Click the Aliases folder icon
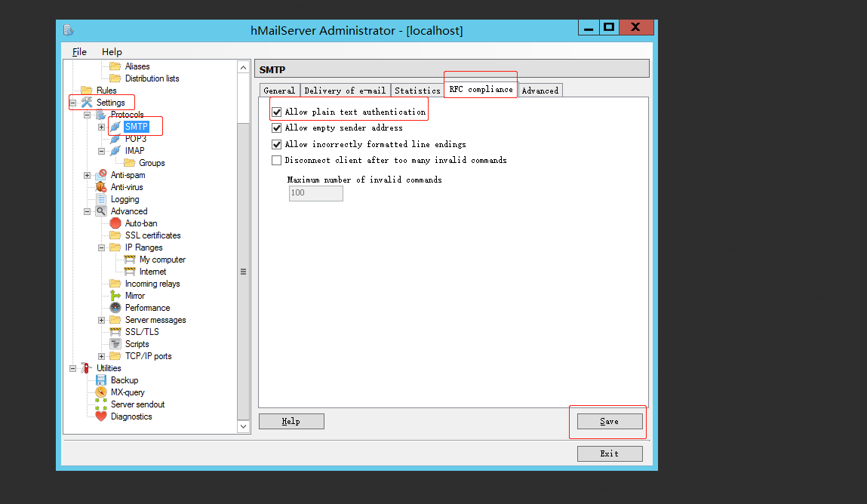The width and height of the screenshot is (867, 504). point(115,66)
